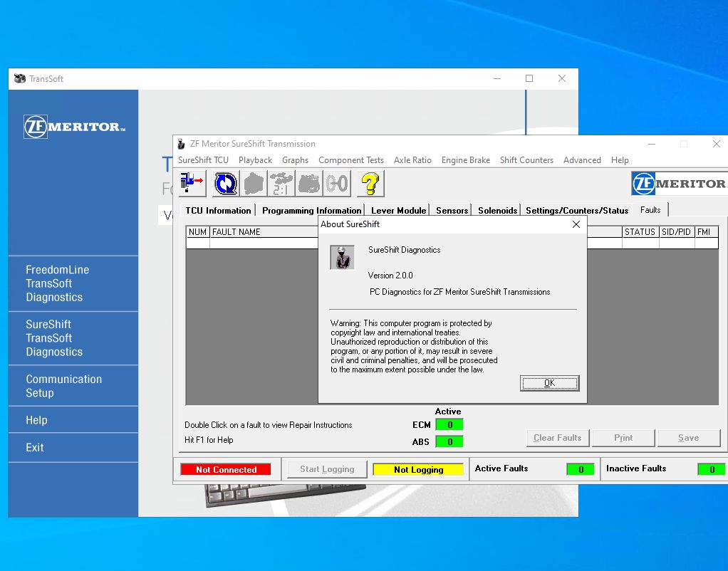728x571 pixels.
Task: Select the Settings/Counters/Status tab
Action: pos(576,210)
